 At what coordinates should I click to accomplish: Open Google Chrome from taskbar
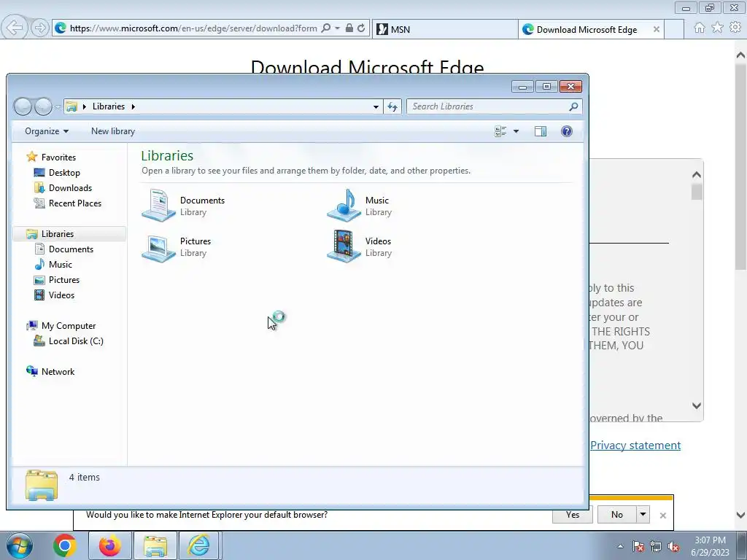point(65,545)
